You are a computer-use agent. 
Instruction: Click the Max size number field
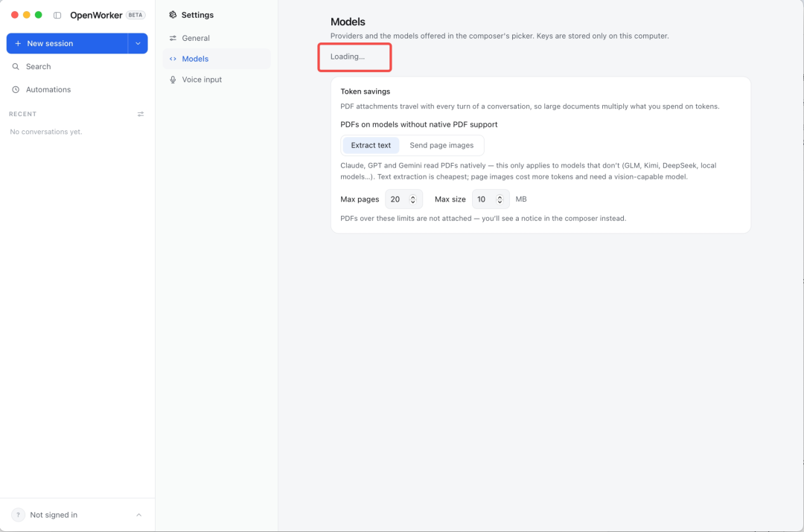[491, 199]
